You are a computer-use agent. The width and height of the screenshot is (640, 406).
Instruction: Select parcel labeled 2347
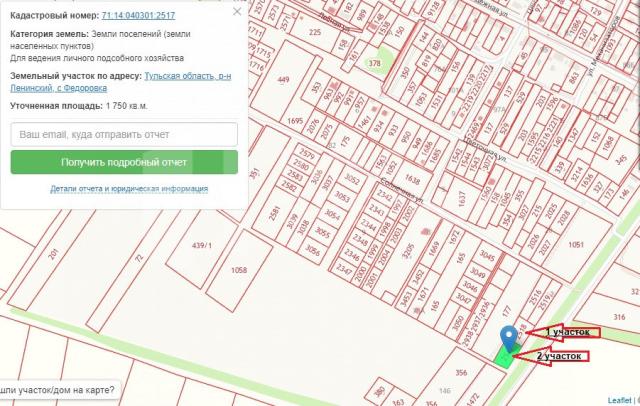click(x=344, y=270)
